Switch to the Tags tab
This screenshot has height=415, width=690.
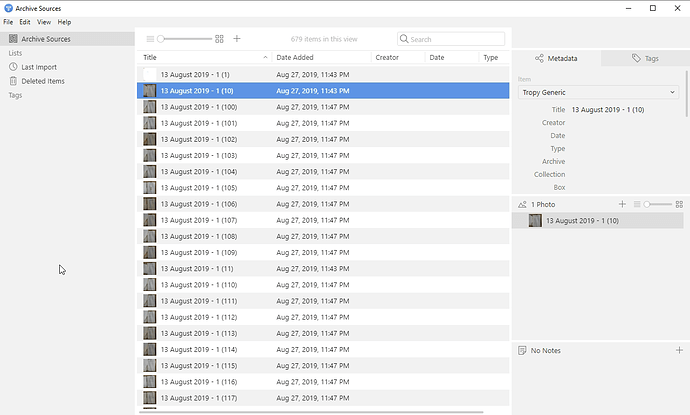tap(645, 58)
